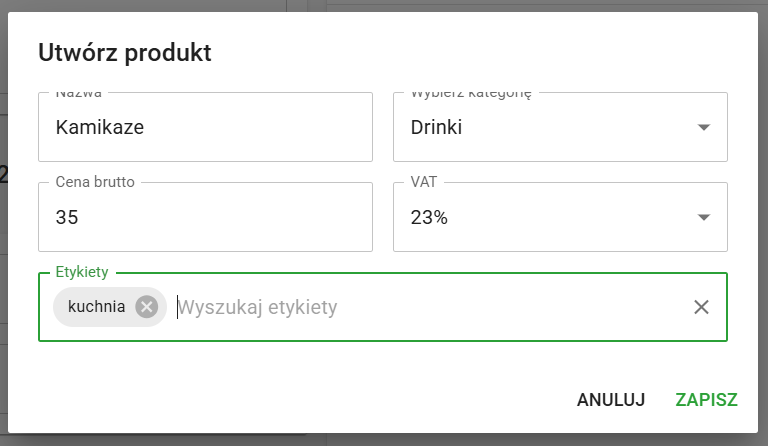Expand the VAT dropdown arrow
Viewport: 768px width, 446px height.
click(703, 217)
